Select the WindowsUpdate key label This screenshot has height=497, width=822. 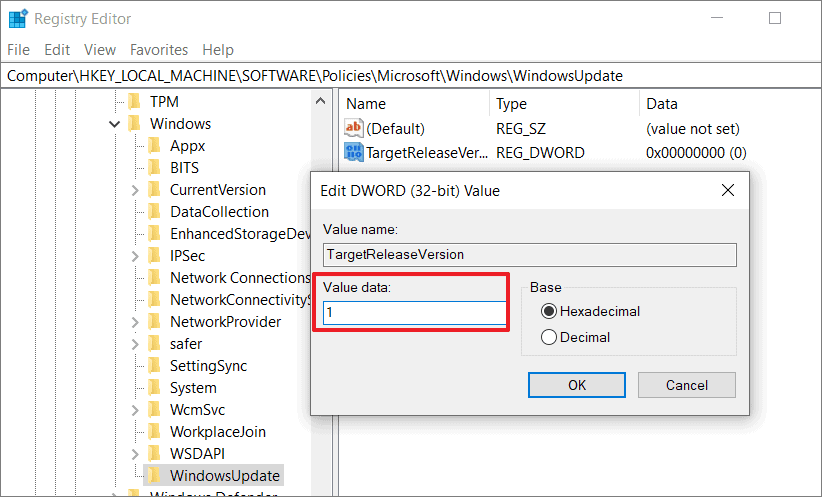[225, 476]
